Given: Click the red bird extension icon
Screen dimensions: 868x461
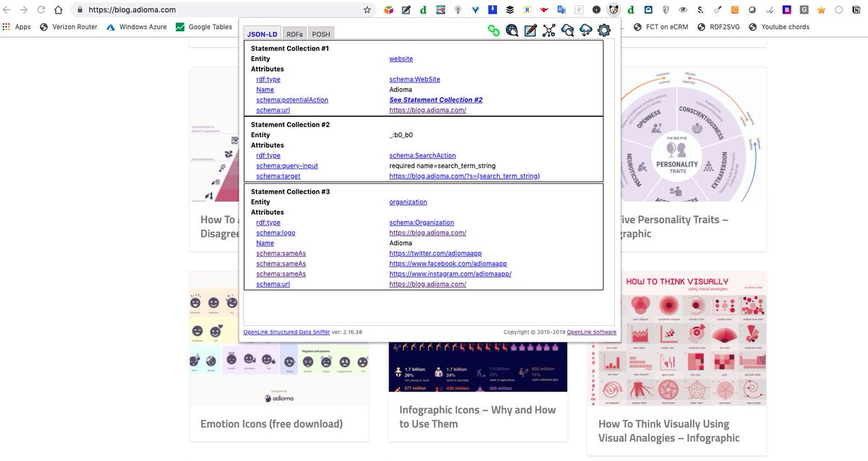Looking at the screenshot, I should click(544, 10).
